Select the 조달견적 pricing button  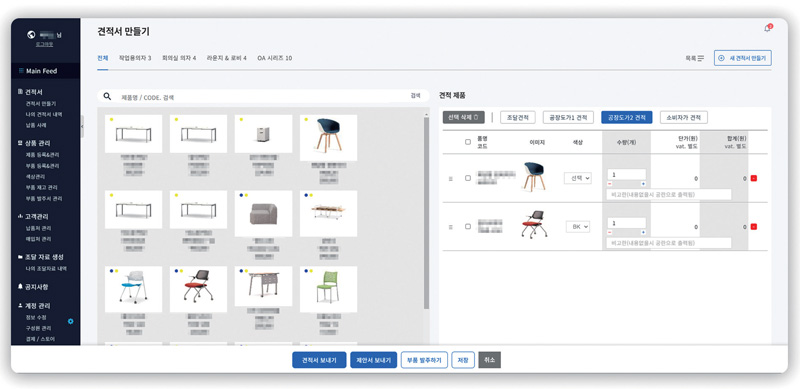click(x=517, y=117)
